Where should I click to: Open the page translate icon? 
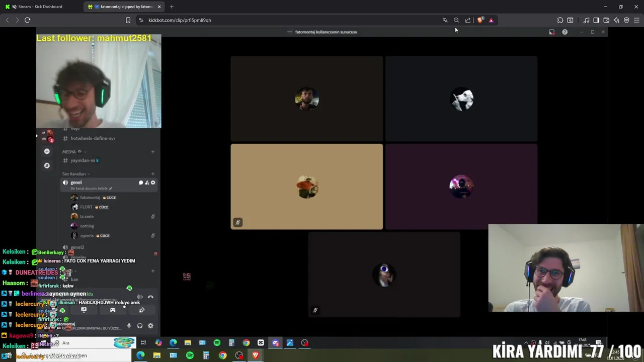tap(445, 20)
